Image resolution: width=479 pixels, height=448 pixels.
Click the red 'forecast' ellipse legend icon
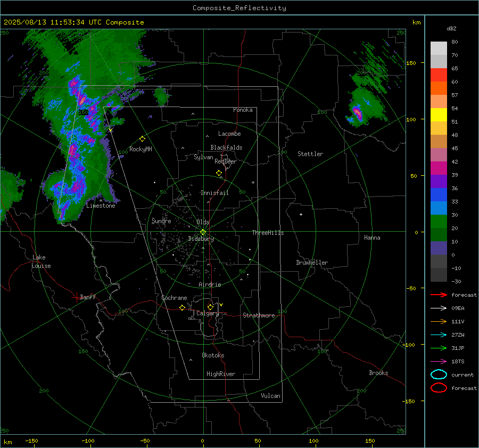[439, 388]
